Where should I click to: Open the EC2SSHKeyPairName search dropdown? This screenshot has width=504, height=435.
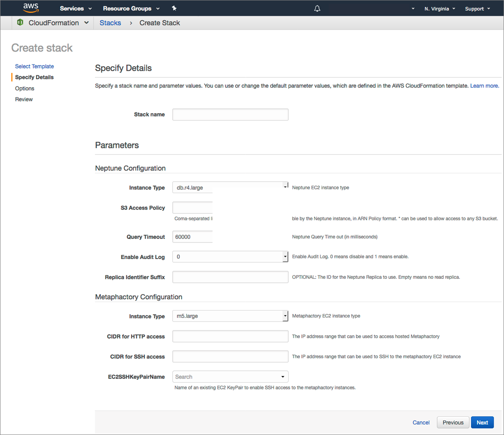click(x=230, y=377)
